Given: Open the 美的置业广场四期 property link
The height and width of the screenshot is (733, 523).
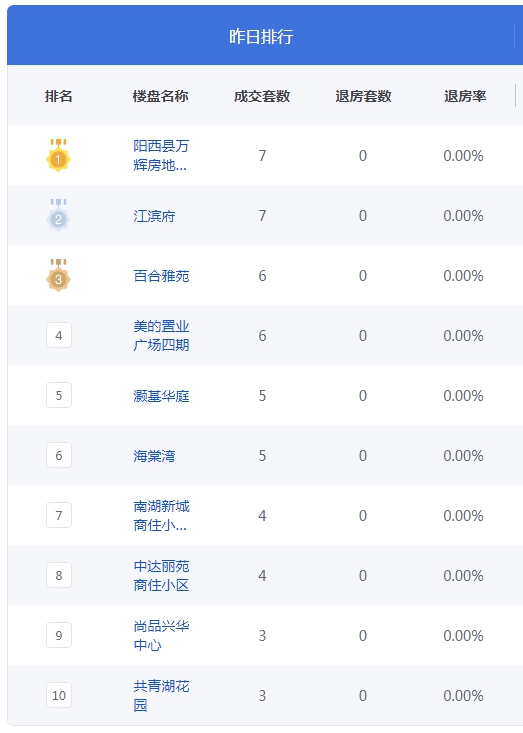Looking at the screenshot, I should [161, 335].
